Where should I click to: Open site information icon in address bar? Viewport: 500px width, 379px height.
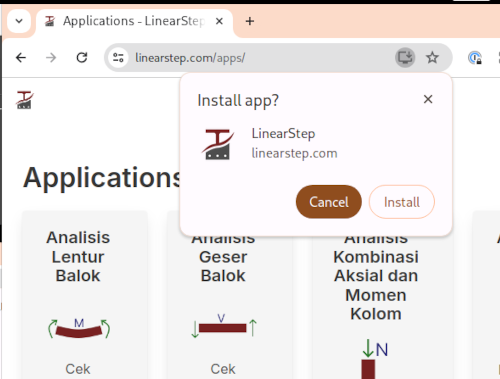pyautogui.click(x=118, y=58)
